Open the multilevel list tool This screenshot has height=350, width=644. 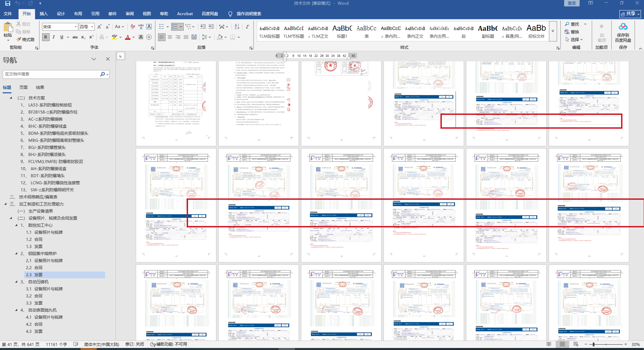pyautogui.click(x=188, y=27)
